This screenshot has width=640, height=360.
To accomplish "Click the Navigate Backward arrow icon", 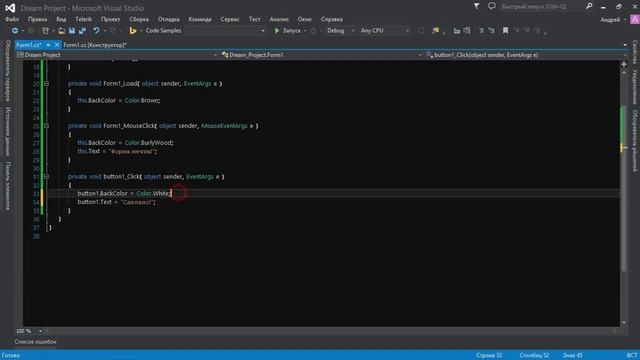I will pyautogui.click(x=15, y=31).
